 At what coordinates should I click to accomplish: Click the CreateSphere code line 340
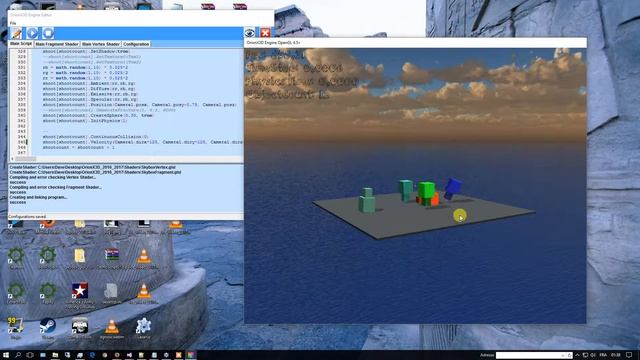pos(98,116)
